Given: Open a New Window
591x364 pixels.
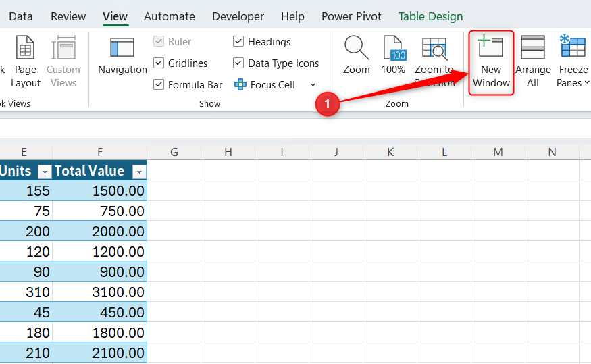Looking at the screenshot, I should 491,62.
